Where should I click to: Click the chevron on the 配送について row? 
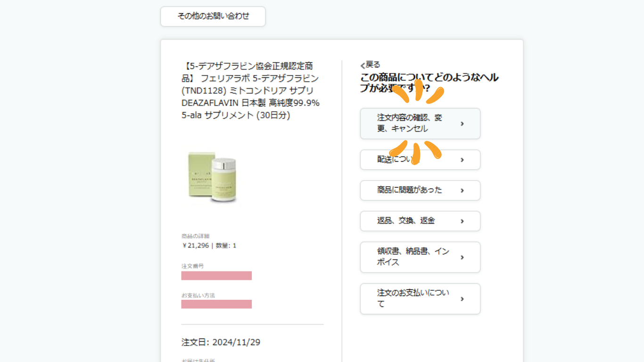click(x=462, y=160)
